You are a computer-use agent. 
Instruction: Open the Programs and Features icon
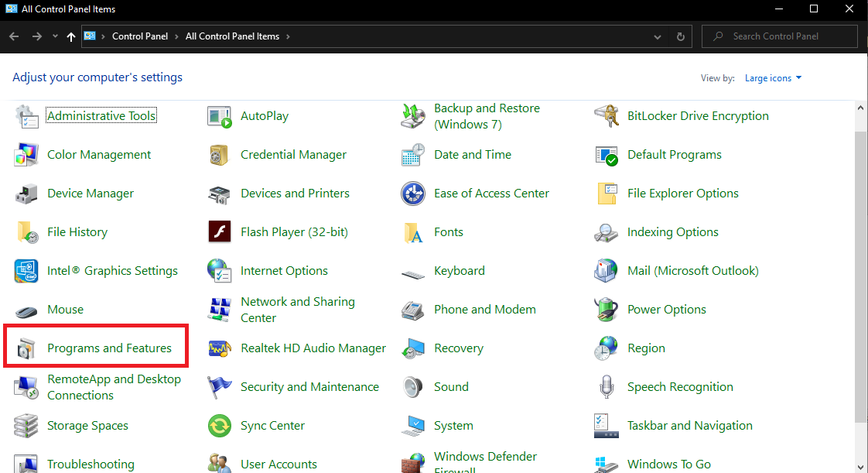(26, 348)
